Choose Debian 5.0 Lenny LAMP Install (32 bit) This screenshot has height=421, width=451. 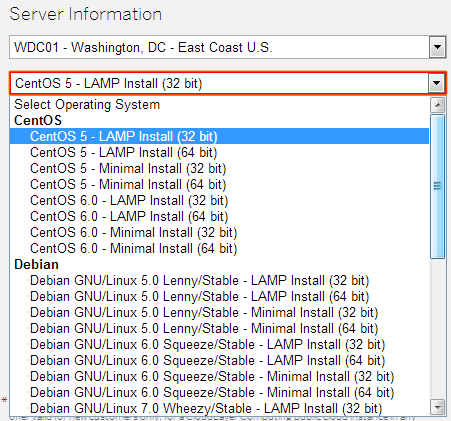[219, 280]
